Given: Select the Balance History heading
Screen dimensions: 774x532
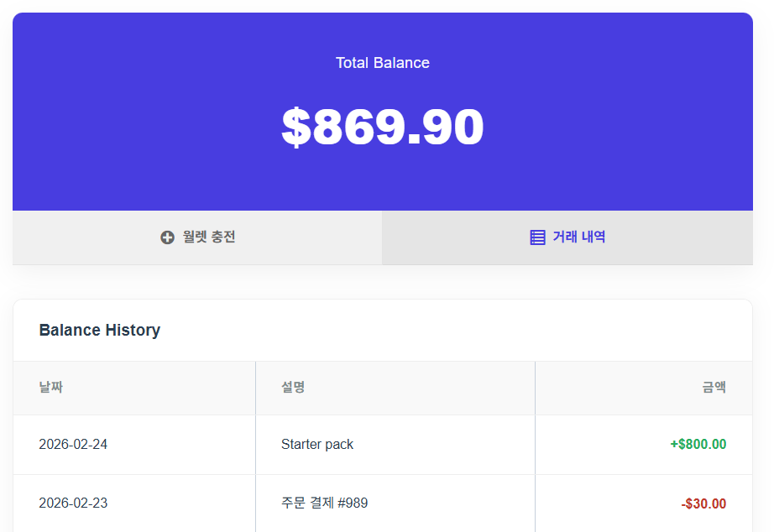Looking at the screenshot, I should tap(100, 330).
